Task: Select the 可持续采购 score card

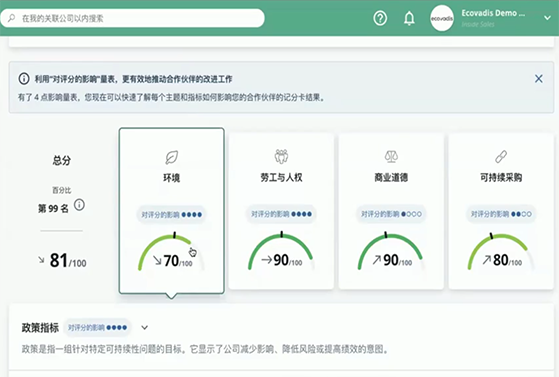Action: [501, 211]
